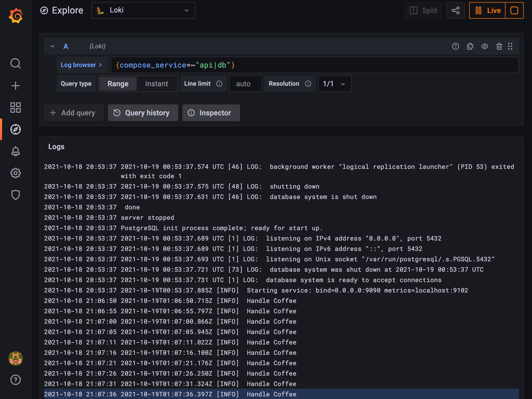Open Server Admin via the shield icon
This screenshot has height=399, width=532.
(16, 195)
